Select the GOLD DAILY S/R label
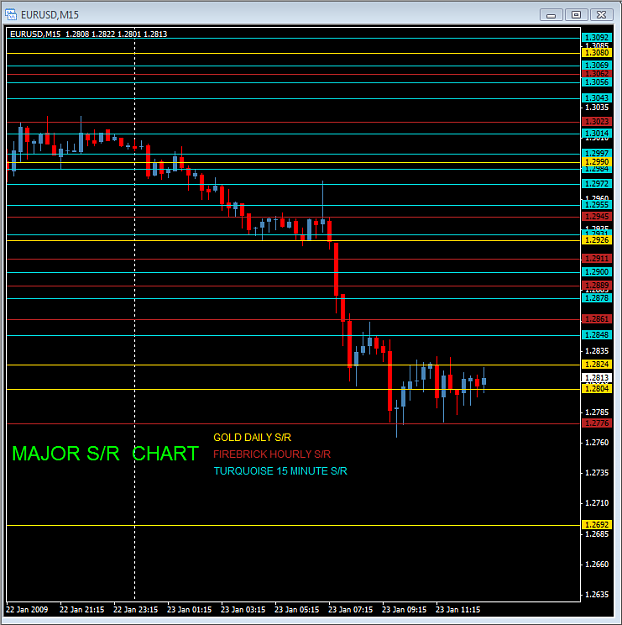 pyautogui.click(x=252, y=437)
